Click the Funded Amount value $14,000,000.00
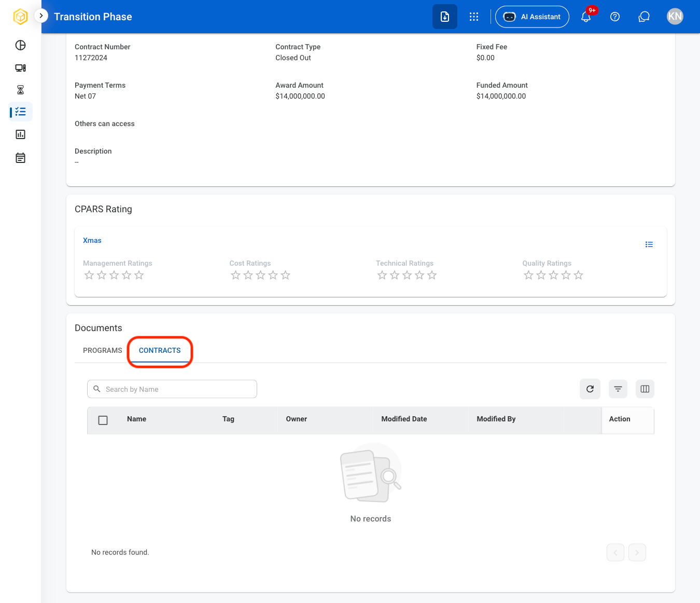 pos(501,96)
